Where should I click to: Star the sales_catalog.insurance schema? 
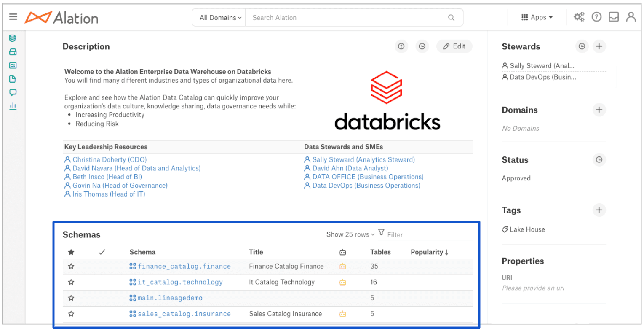click(71, 314)
